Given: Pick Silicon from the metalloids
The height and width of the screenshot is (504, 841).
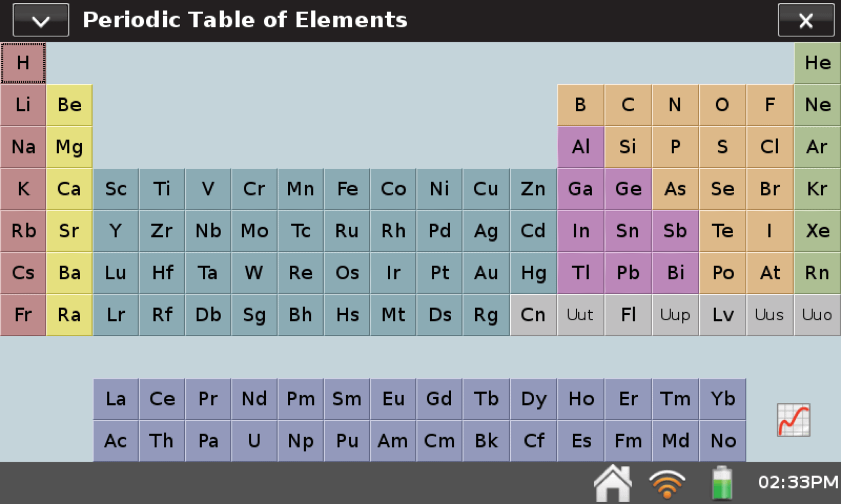Looking at the screenshot, I should pos(627,147).
